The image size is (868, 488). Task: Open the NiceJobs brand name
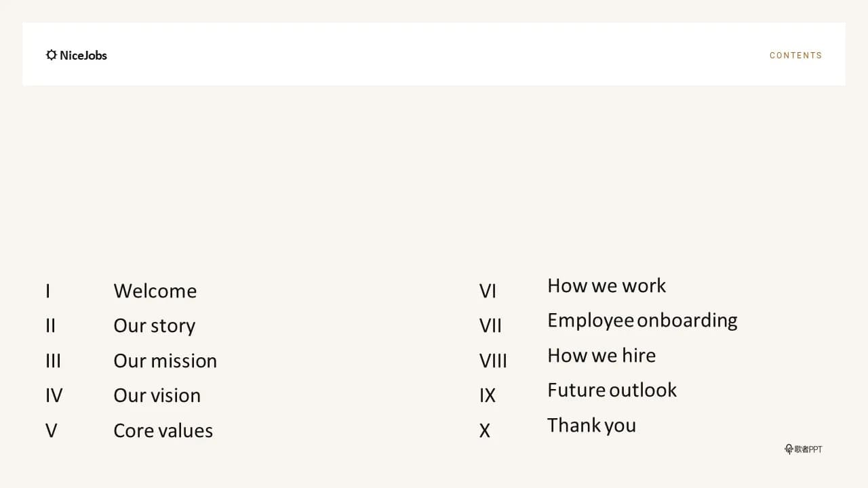[83, 55]
